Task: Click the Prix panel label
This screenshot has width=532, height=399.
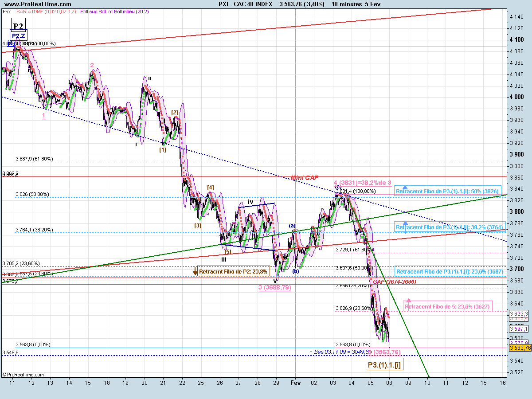Action: (7, 12)
